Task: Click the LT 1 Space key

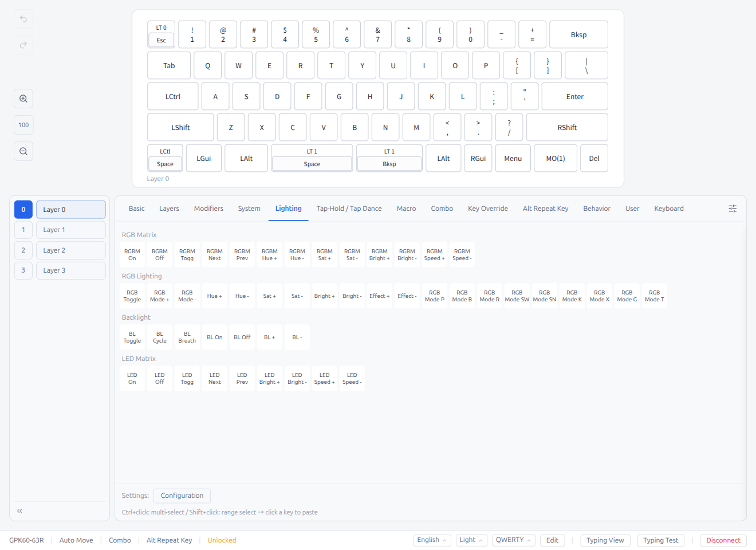Action: (312, 158)
